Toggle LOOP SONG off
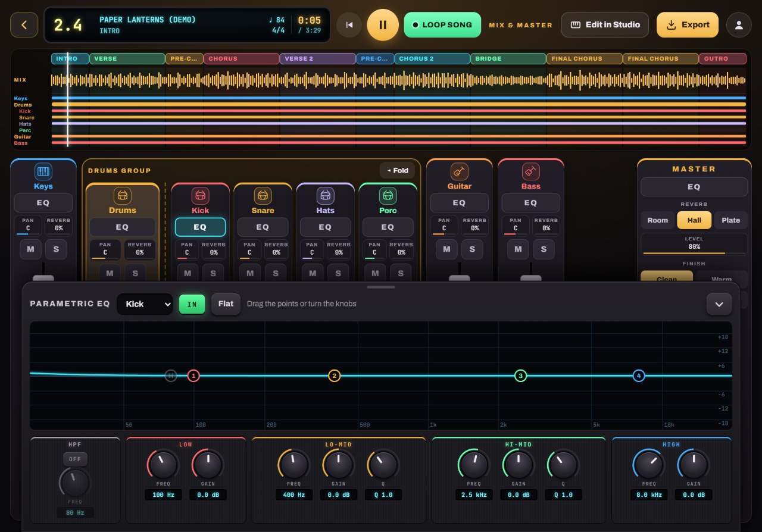Viewport: 762px width, 532px height. tap(442, 25)
